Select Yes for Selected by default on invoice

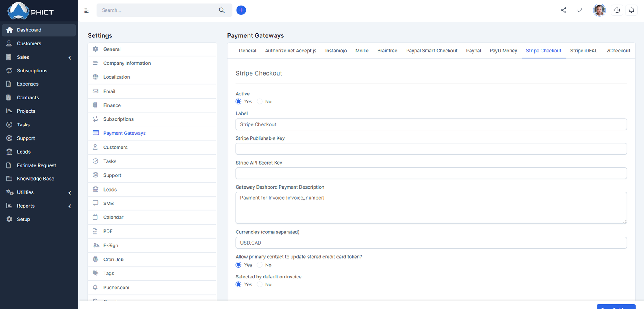point(239,284)
